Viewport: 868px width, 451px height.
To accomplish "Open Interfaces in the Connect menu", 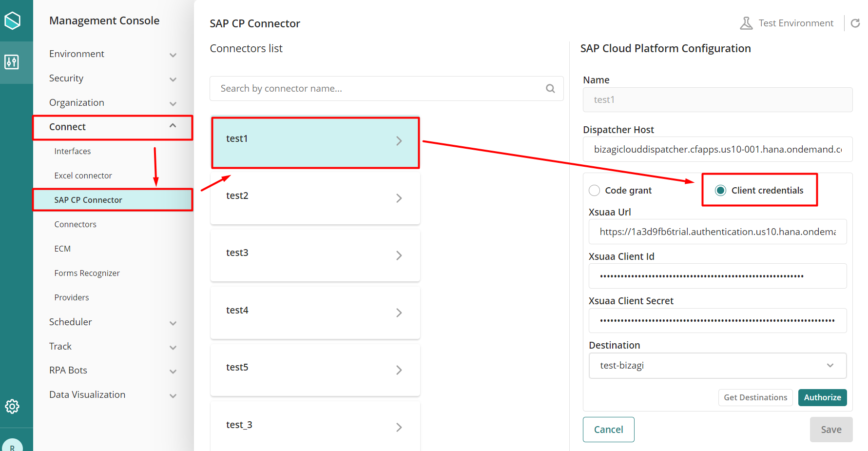I will [x=73, y=151].
